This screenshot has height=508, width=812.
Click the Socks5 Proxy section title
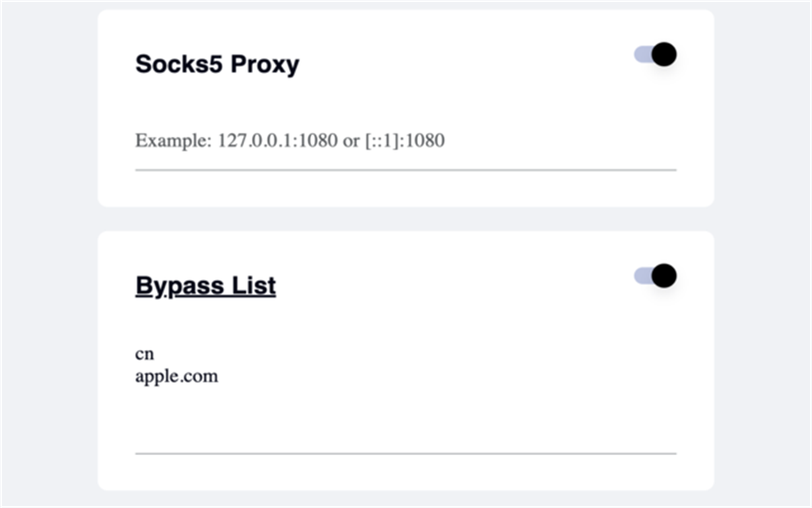pos(217,64)
